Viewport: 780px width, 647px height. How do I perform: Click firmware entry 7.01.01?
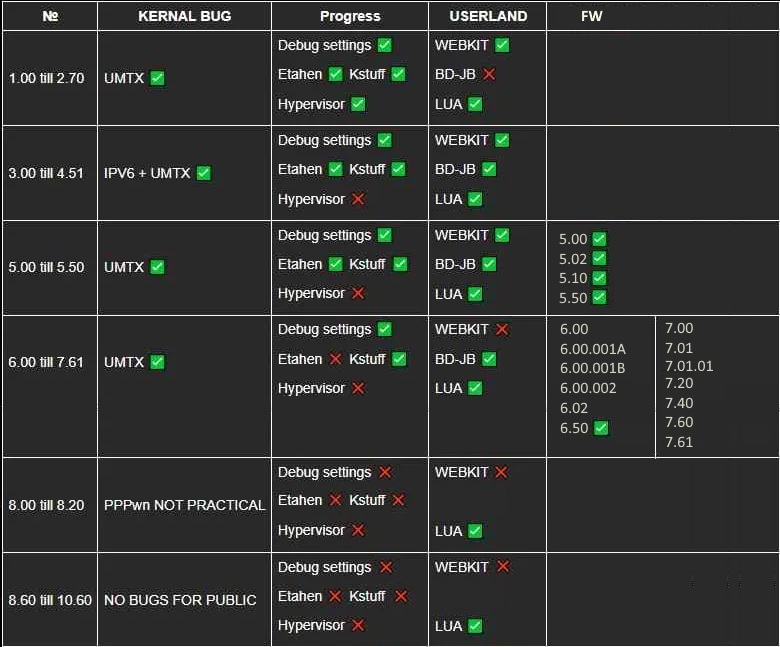(x=689, y=367)
